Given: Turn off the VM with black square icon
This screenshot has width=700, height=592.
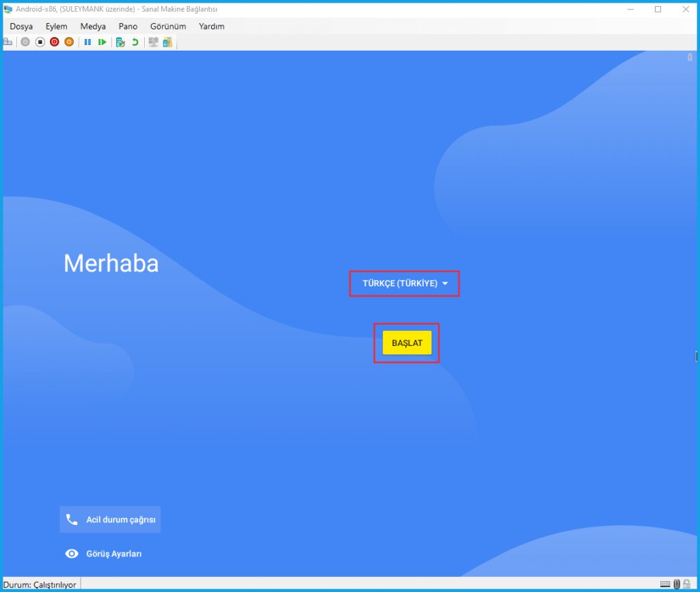Looking at the screenshot, I should click(40, 42).
